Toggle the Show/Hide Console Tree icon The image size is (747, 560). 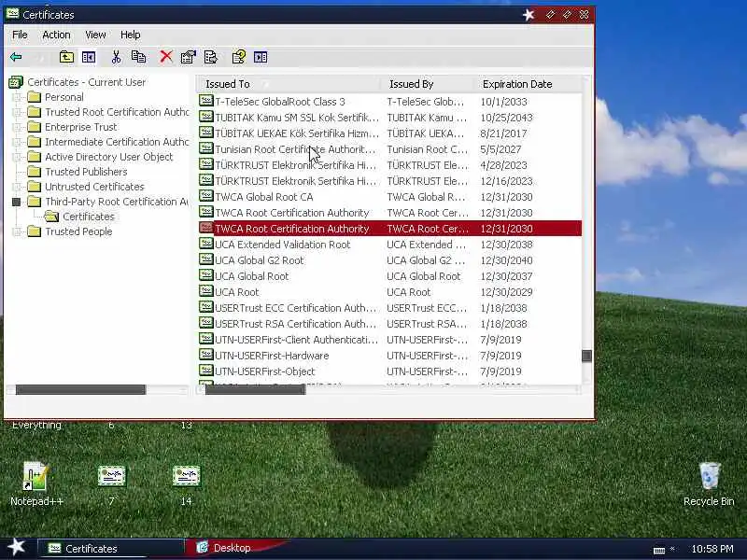[89, 57]
